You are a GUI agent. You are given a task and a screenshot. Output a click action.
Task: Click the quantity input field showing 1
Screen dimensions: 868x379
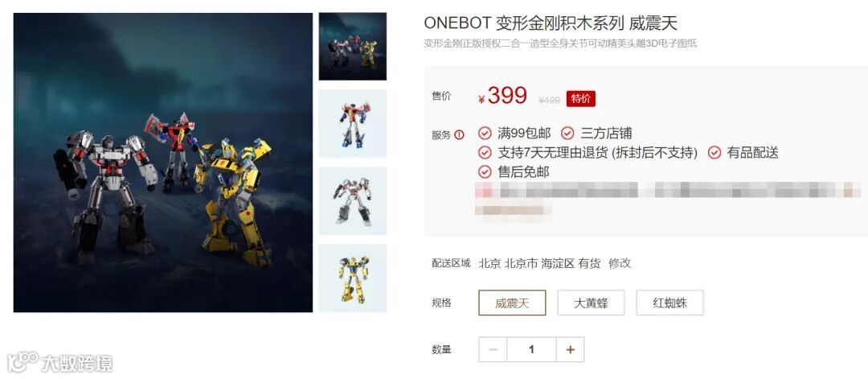[531, 350]
